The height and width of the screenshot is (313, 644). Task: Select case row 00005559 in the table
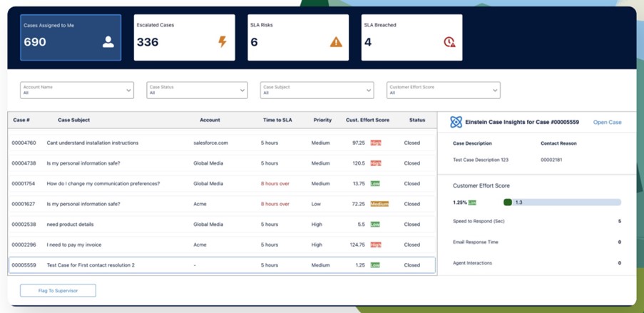221,265
